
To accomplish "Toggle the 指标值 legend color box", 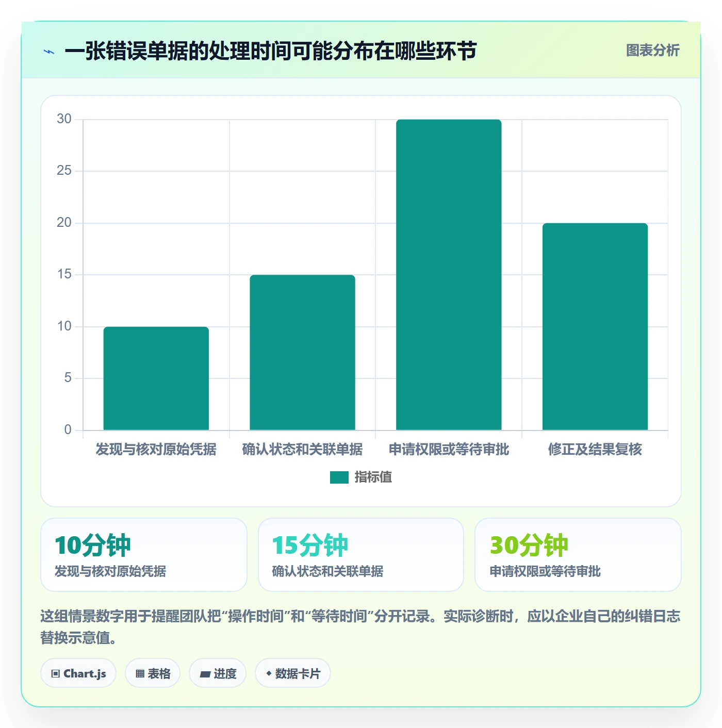I will (339, 477).
